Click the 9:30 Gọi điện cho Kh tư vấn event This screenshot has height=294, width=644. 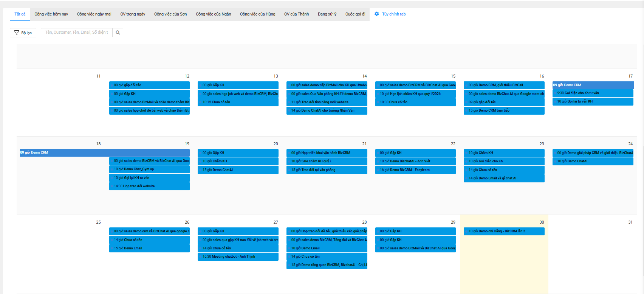coord(593,93)
